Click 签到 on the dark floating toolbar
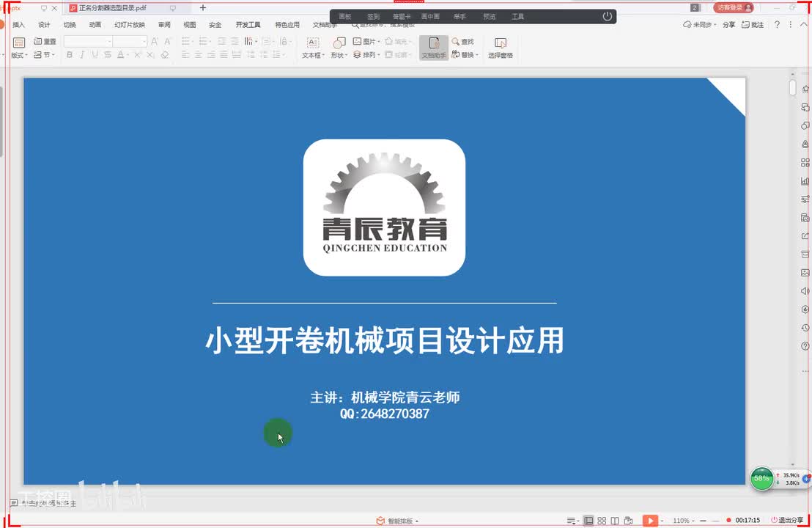 click(x=373, y=17)
